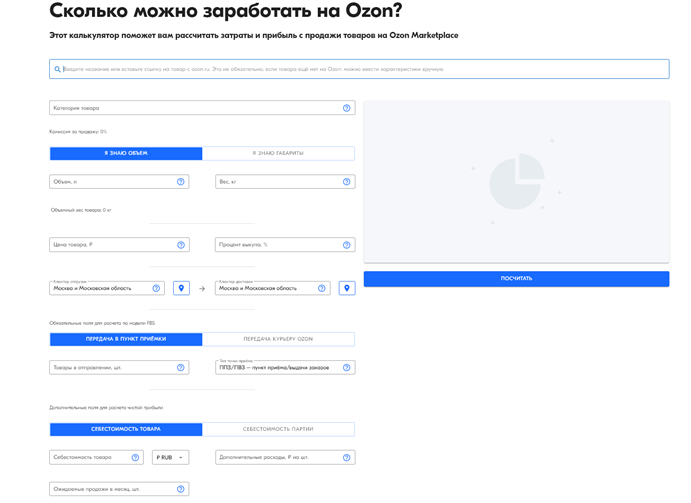Screen dimensions: 691x503
Task: Open help for Категория товара field
Action: (346, 108)
